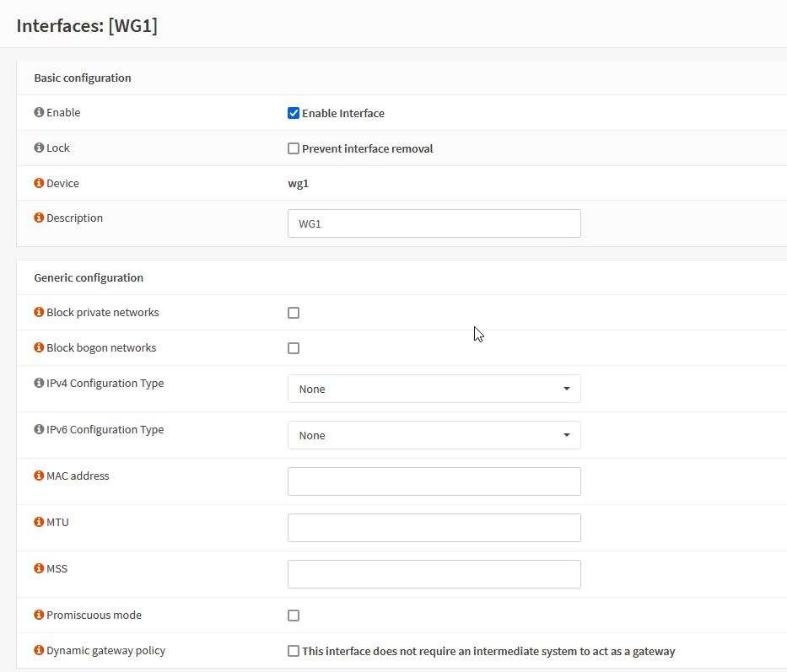Click the info icon for Block private networks
787x672 pixels.
[37, 312]
